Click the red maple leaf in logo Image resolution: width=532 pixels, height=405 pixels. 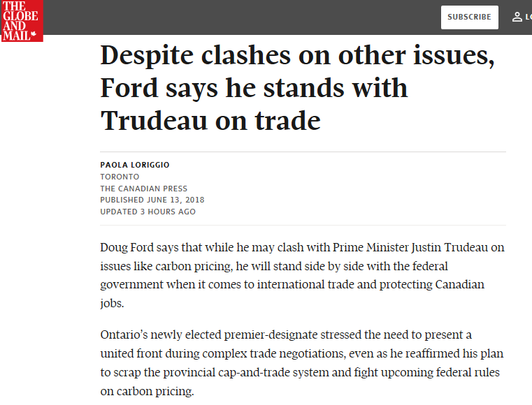point(35,34)
